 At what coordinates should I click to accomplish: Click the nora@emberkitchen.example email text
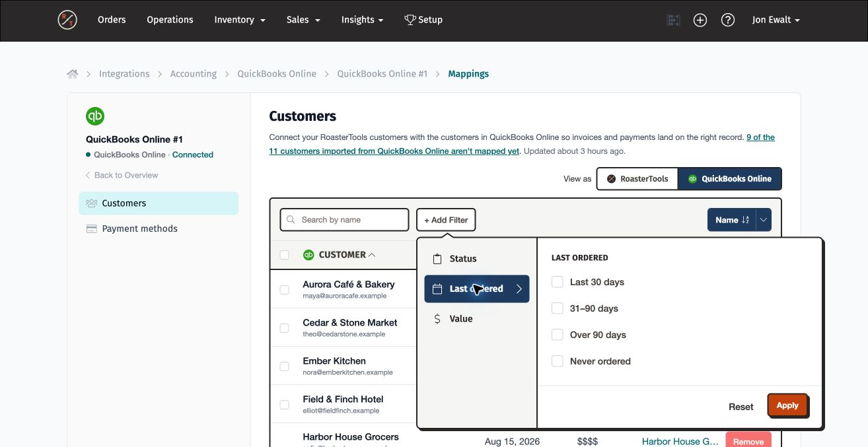point(348,372)
